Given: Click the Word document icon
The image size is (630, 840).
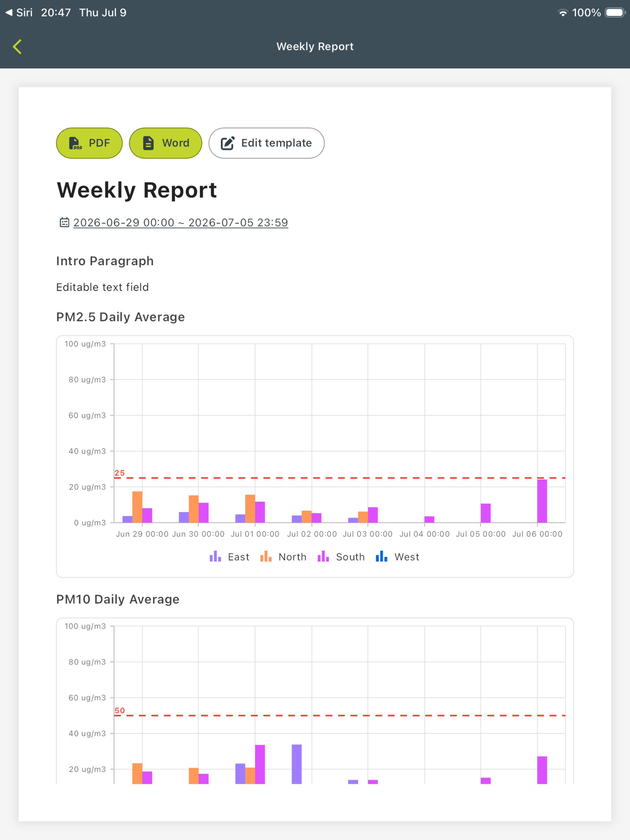Looking at the screenshot, I should (x=148, y=143).
